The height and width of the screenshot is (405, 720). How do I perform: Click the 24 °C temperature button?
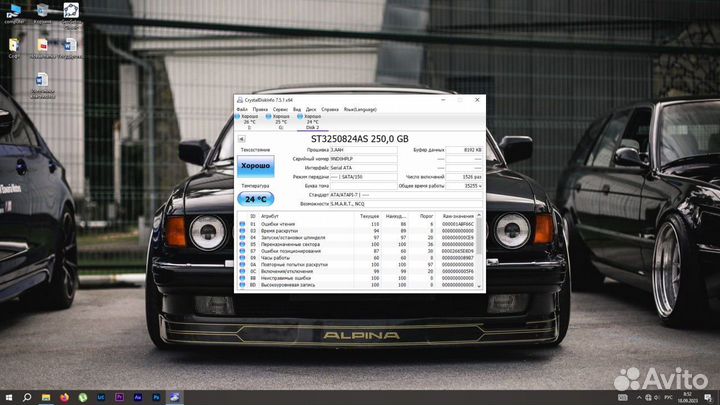[x=255, y=198]
